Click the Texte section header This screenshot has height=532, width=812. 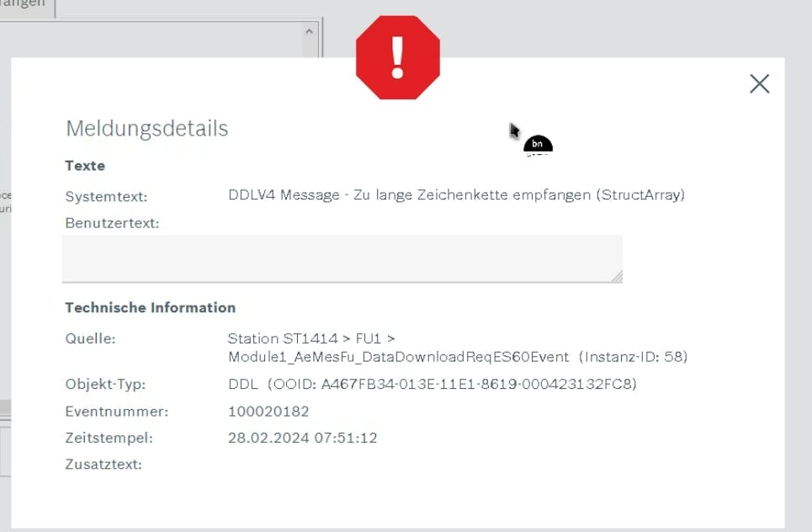click(x=85, y=166)
